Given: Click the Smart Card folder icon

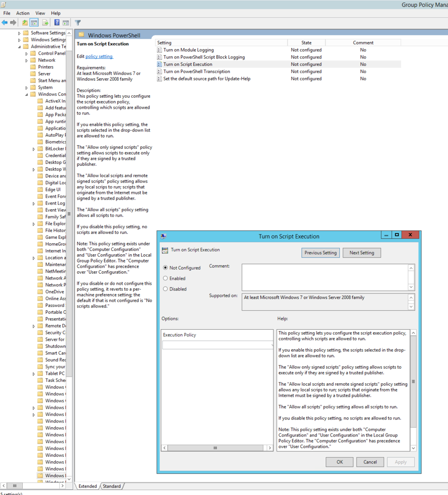Looking at the screenshot, I should (x=40, y=353).
